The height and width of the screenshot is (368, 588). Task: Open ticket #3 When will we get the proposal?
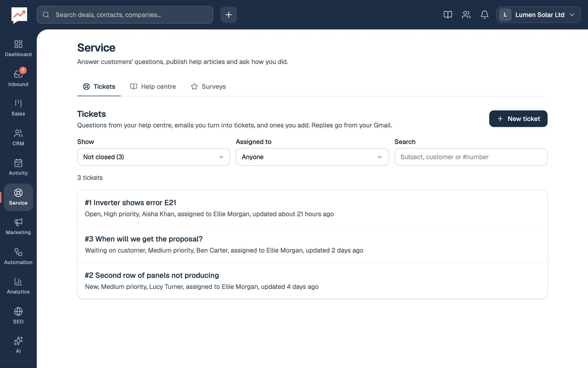pos(312,244)
